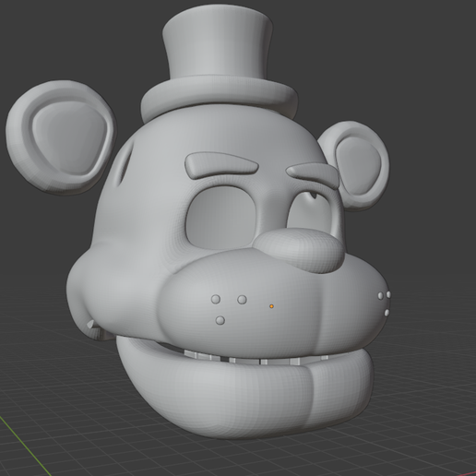Select the eyebrow next to the smaller ear
476x476 pixels.
(312, 174)
